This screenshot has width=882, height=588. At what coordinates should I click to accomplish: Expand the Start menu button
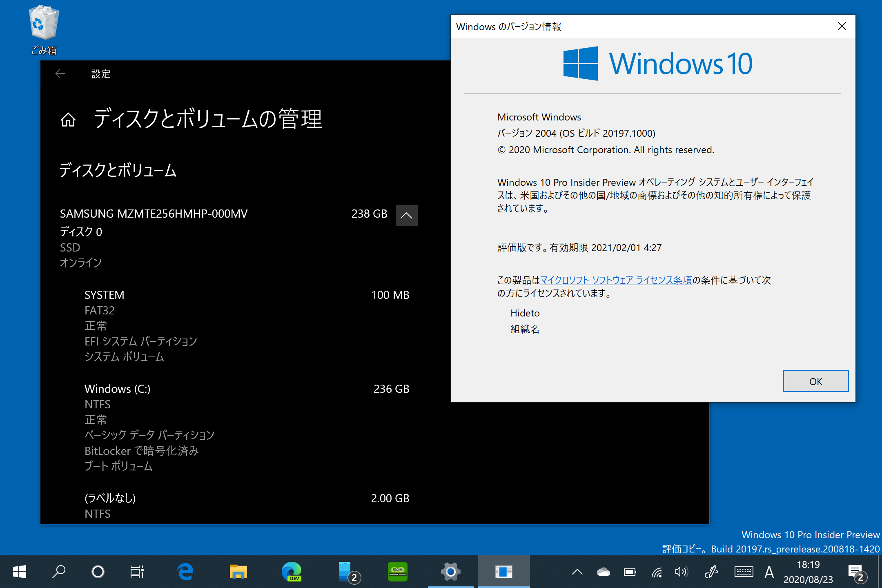[19, 571]
